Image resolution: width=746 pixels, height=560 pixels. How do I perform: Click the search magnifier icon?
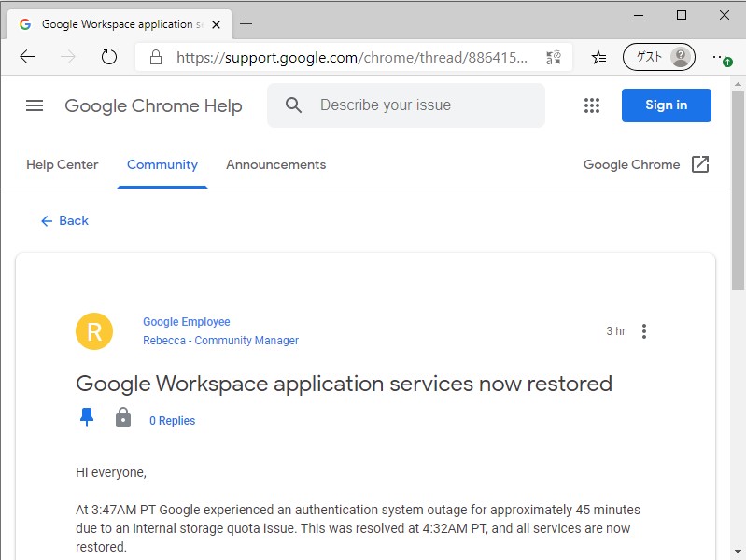[294, 105]
